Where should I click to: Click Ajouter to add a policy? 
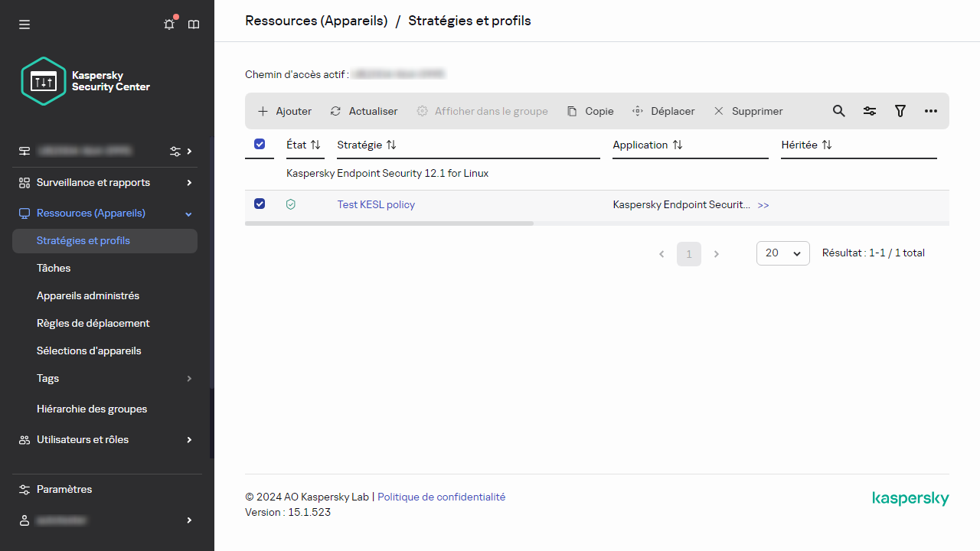click(285, 111)
